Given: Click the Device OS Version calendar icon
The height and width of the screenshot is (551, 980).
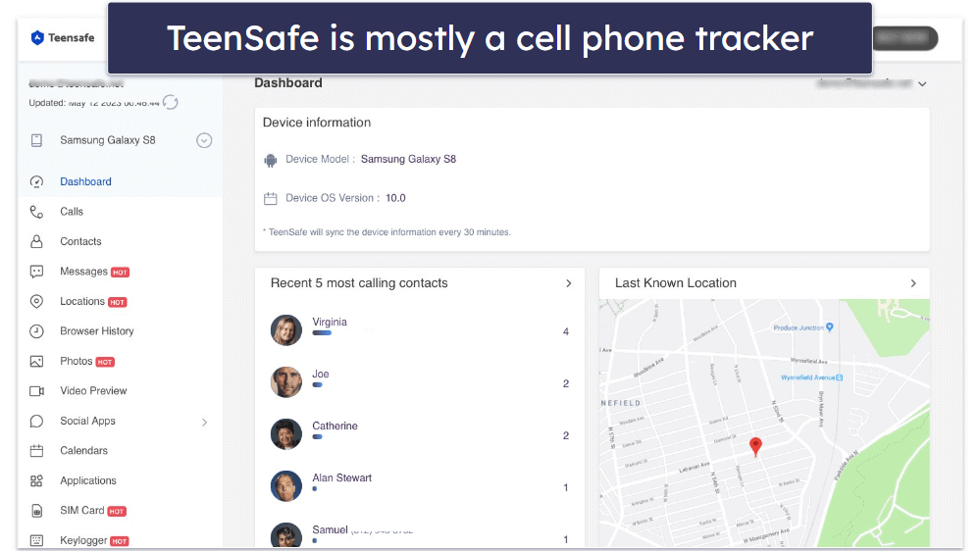Looking at the screenshot, I should (x=270, y=199).
